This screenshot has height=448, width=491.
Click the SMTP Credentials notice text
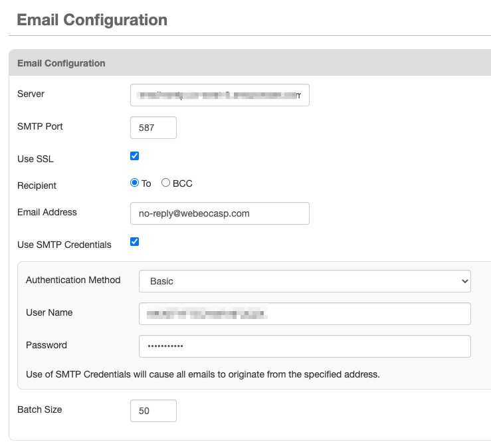tap(203, 374)
